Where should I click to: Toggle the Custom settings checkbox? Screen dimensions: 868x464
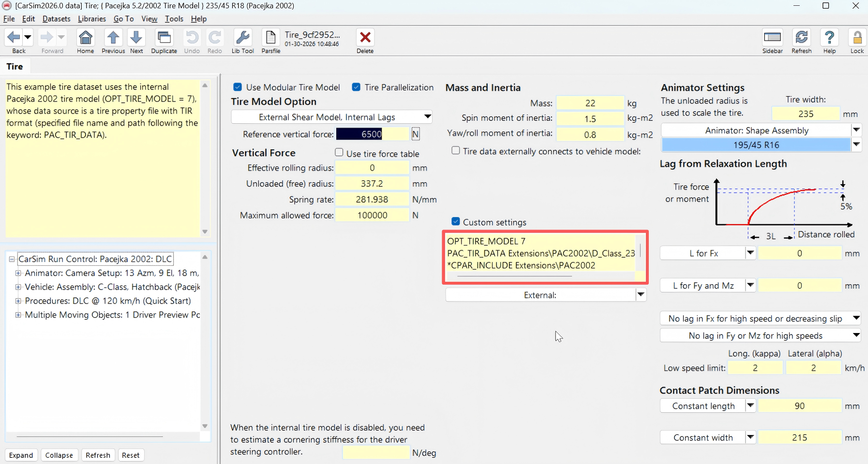456,221
